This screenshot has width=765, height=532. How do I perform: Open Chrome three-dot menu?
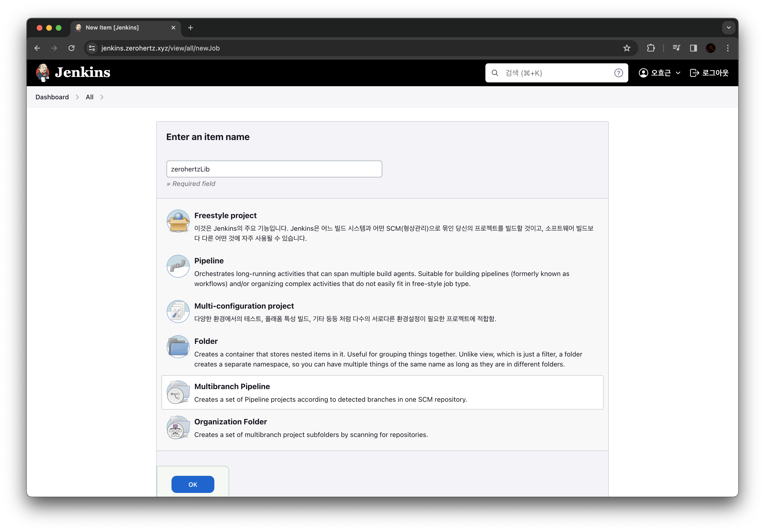tap(728, 48)
